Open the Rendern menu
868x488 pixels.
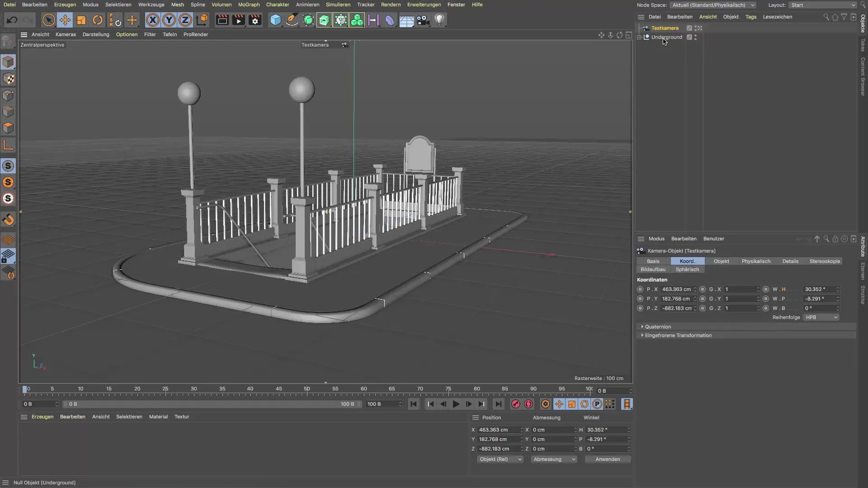coord(391,5)
